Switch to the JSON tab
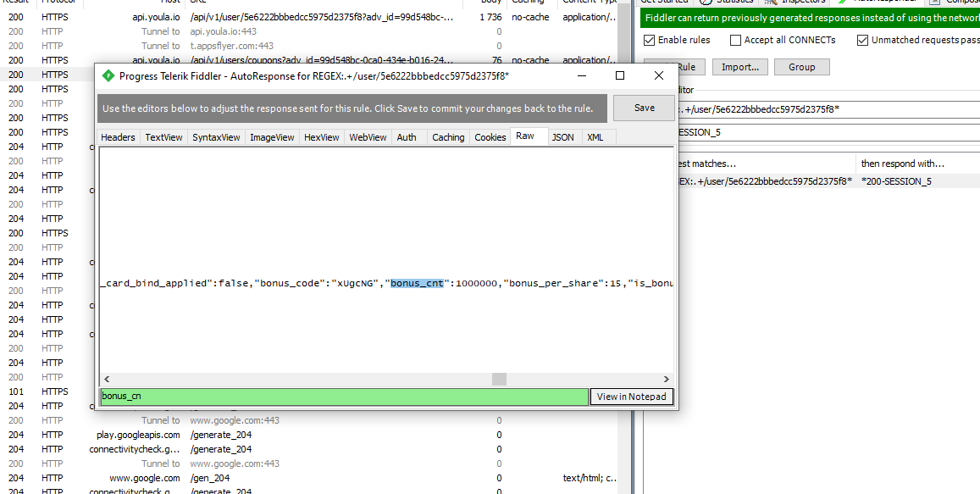The image size is (980, 494). (x=563, y=137)
